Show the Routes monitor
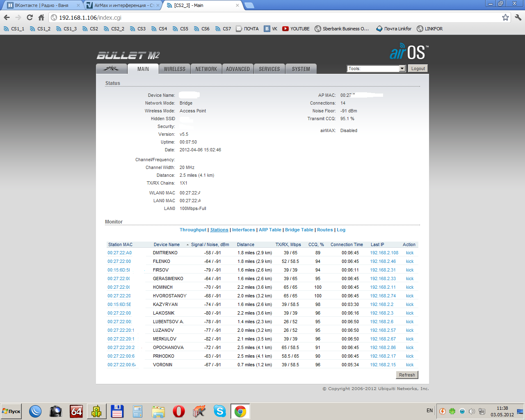Image resolution: width=525 pixels, height=420 pixels. tap(325, 230)
